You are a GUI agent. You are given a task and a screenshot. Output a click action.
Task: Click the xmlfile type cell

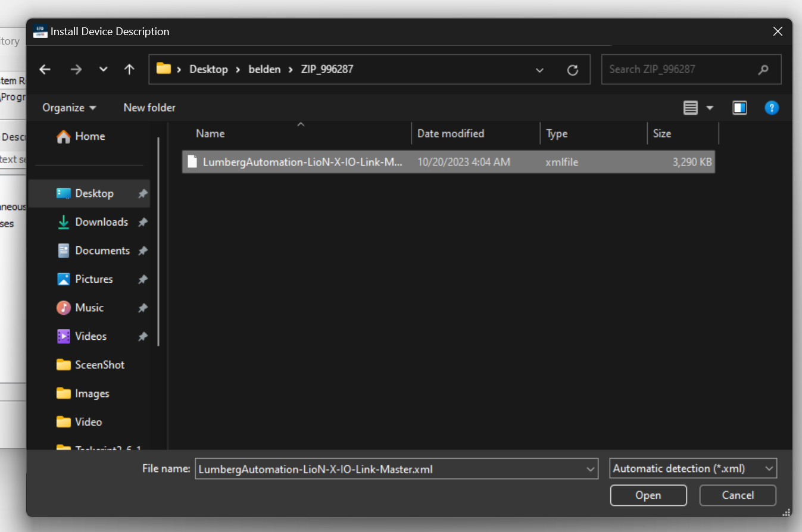tap(561, 162)
